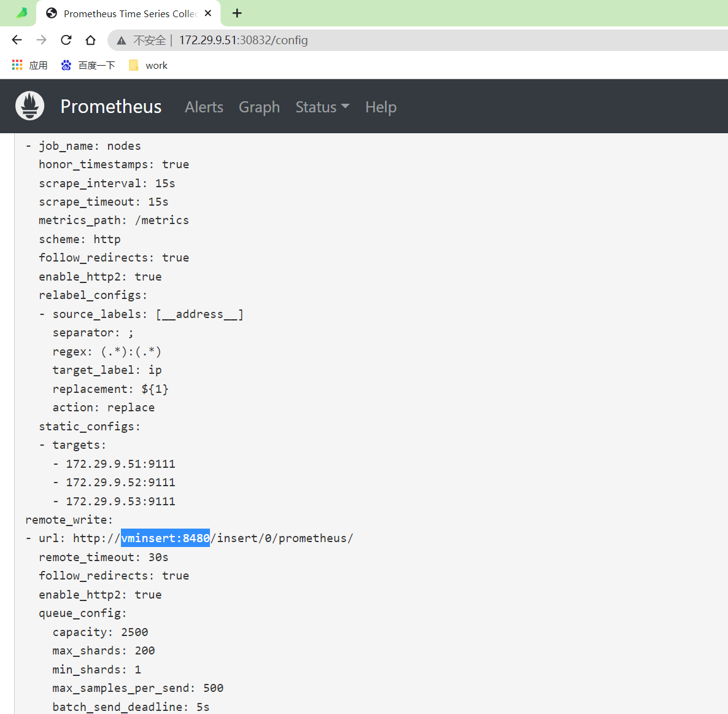Open the work bookmarks folder
The width and height of the screenshot is (728, 714).
pyautogui.click(x=148, y=66)
